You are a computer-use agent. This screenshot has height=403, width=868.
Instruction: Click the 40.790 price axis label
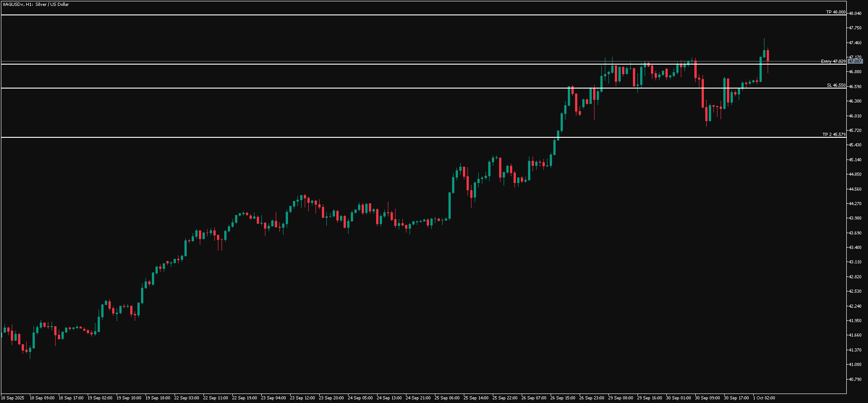[x=855, y=380]
